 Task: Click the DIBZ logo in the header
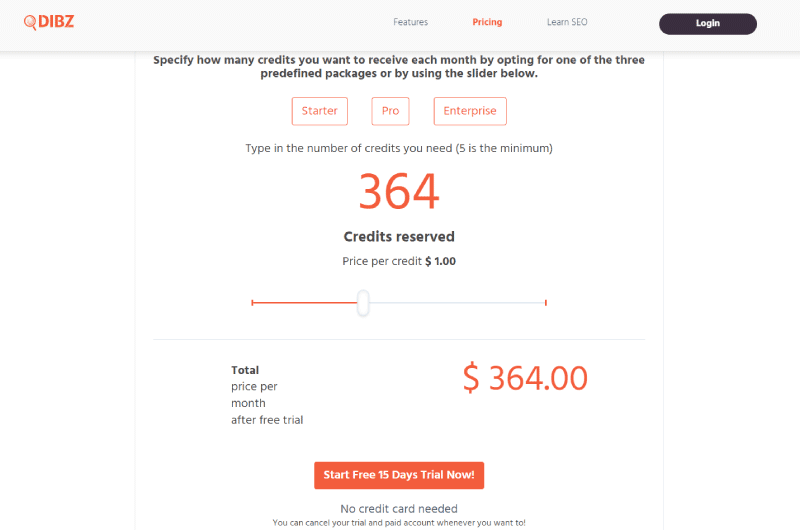pyautogui.click(x=49, y=22)
